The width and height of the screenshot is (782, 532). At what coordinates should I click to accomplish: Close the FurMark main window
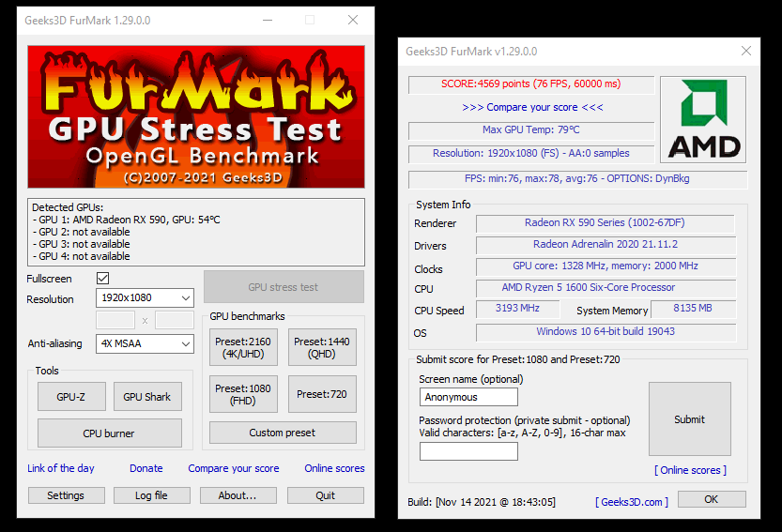point(353,20)
